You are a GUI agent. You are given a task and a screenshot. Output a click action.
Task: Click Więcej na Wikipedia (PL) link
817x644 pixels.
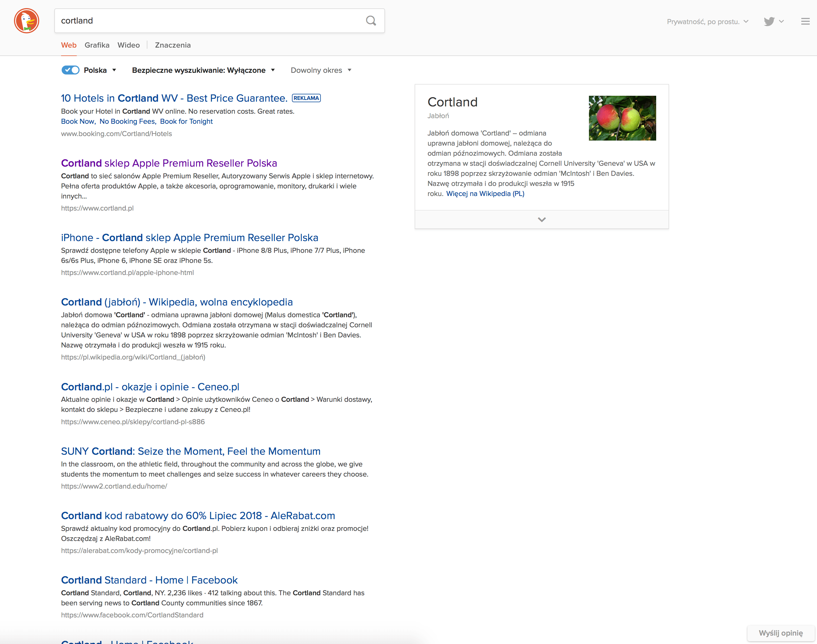tap(485, 194)
